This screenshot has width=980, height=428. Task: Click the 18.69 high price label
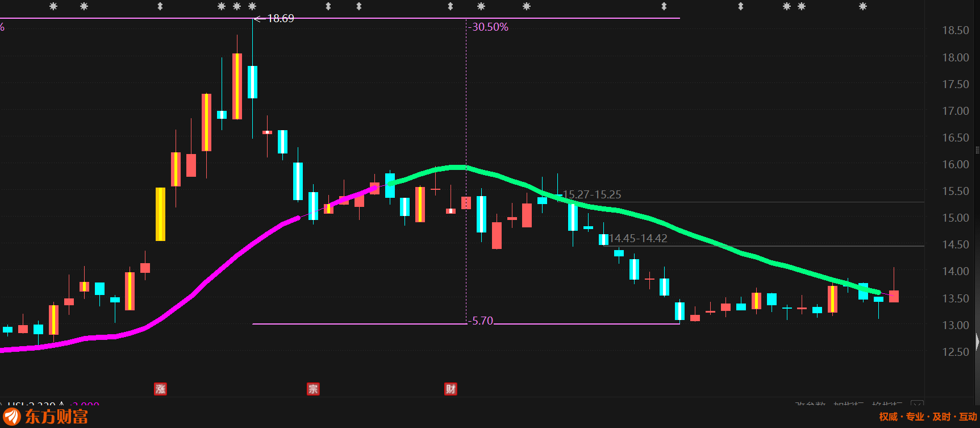click(280, 18)
